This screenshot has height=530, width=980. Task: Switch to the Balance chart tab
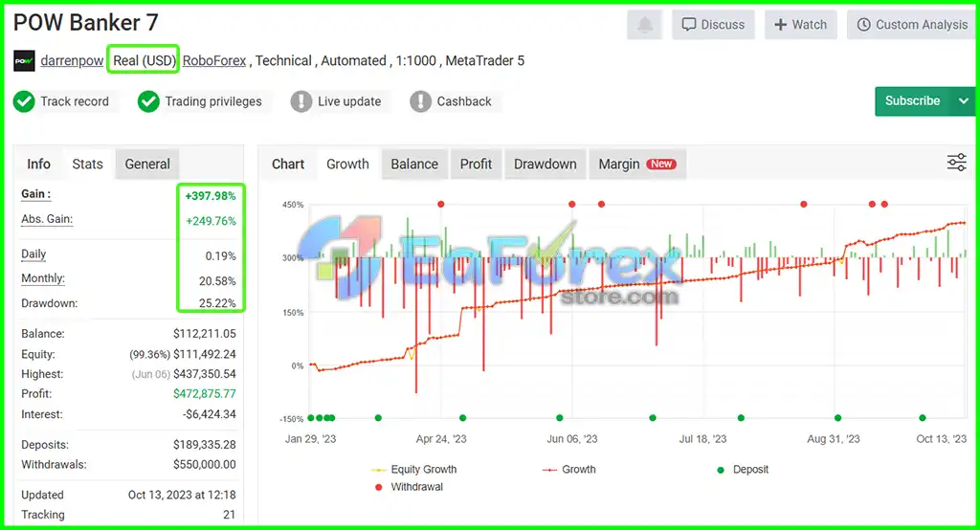point(414,164)
